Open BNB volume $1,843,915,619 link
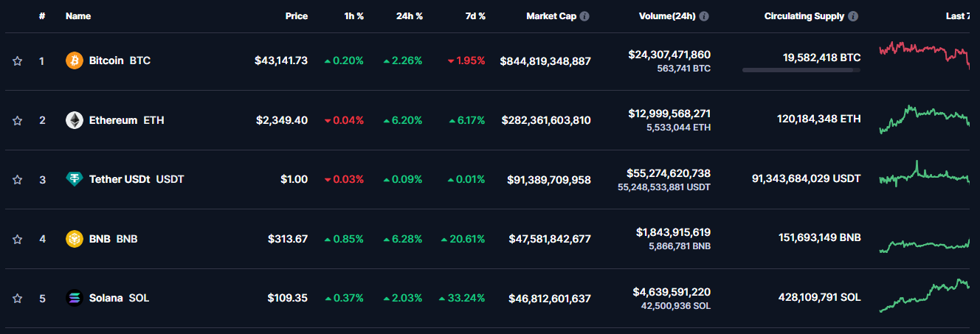980x334 pixels. 673,232
